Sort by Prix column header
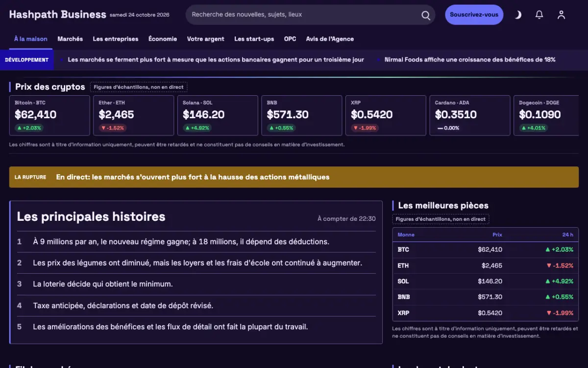Viewport: 588px width, 368px height. [497, 235]
